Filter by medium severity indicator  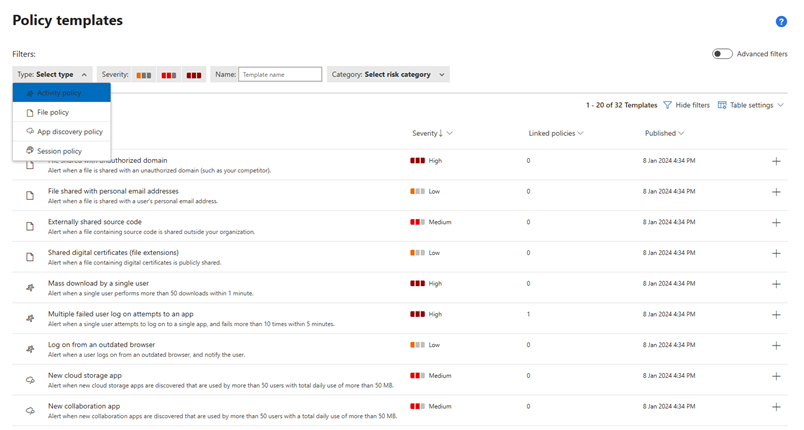[169, 75]
